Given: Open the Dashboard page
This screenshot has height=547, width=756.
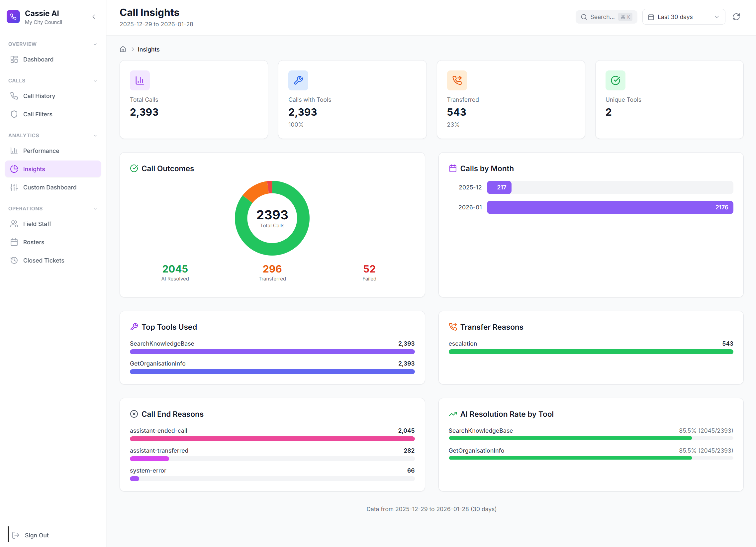Looking at the screenshot, I should coord(53,59).
